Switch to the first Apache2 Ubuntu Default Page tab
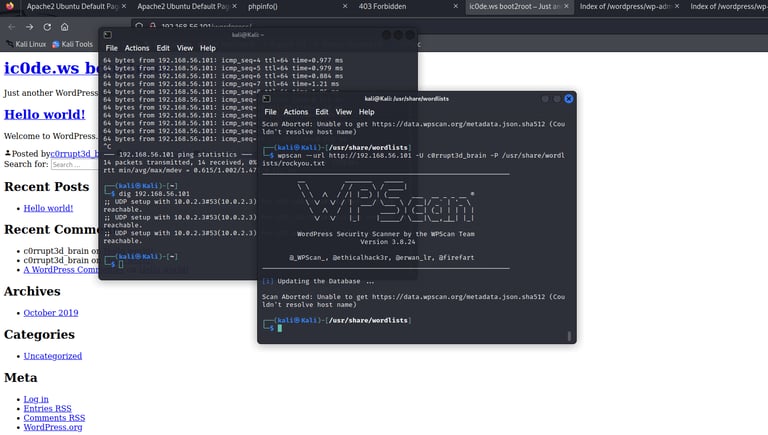 (70, 6)
